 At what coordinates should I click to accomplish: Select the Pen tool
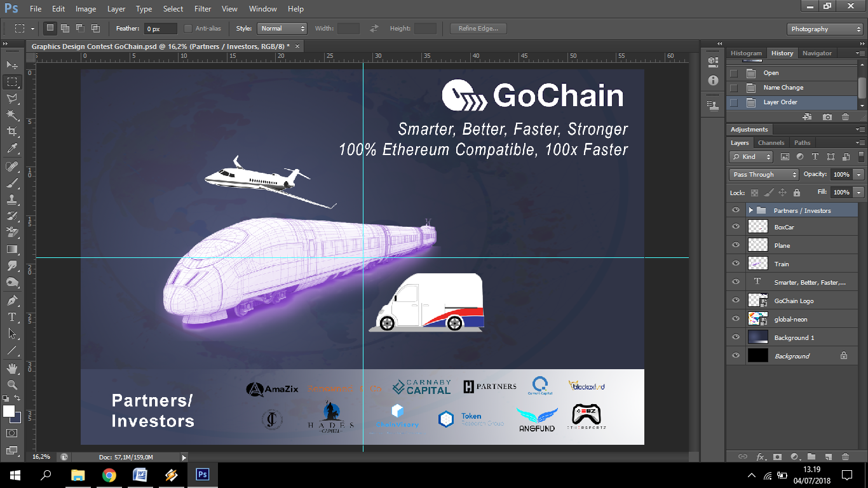pyautogui.click(x=12, y=300)
